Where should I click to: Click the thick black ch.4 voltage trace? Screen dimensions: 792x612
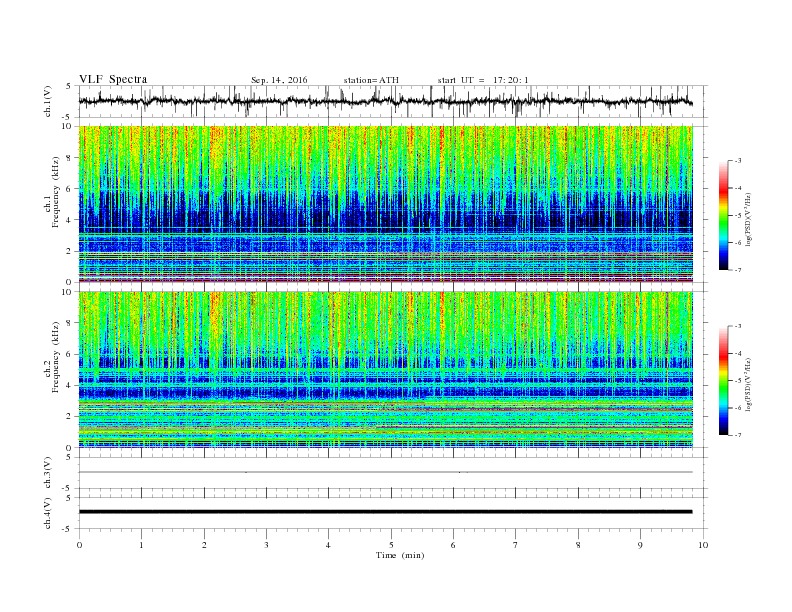pyautogui.click(x=385, y=512)
